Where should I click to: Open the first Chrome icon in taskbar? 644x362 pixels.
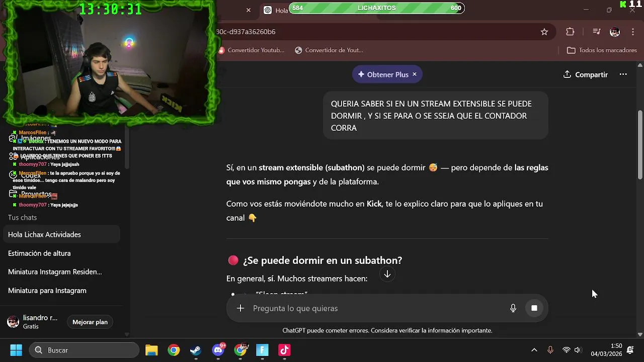[174, 350]
